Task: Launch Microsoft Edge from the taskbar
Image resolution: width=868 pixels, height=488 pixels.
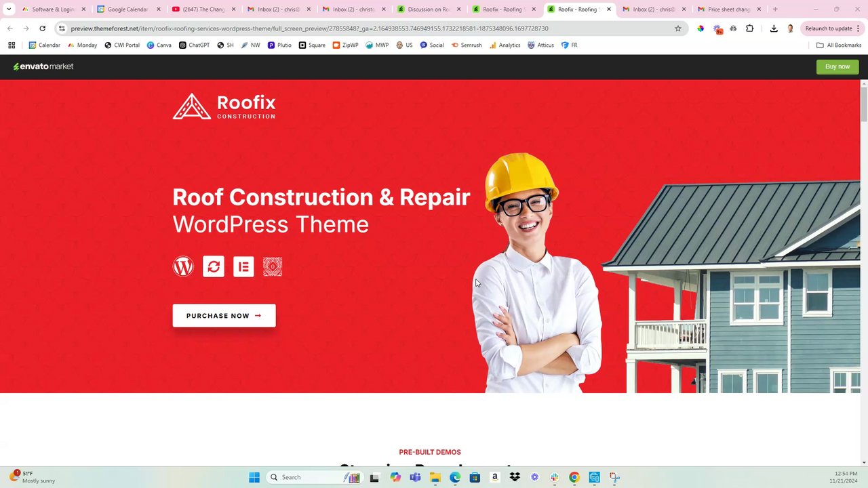Action: (x=455, y=477)
